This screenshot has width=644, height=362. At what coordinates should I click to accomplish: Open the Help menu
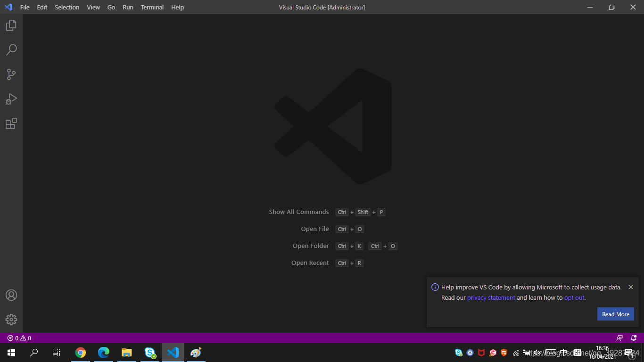[x=177, y=7]
